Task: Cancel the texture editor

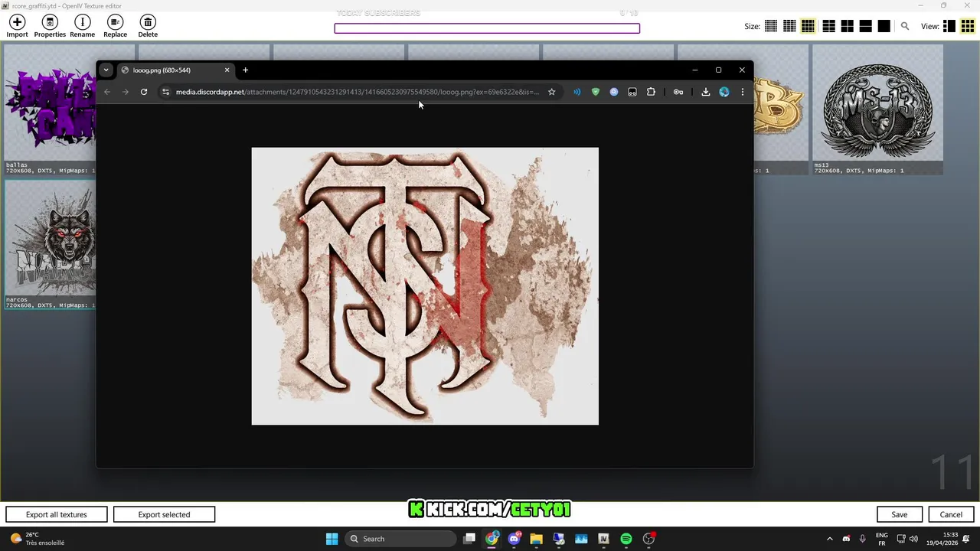Action: point(951,514)
